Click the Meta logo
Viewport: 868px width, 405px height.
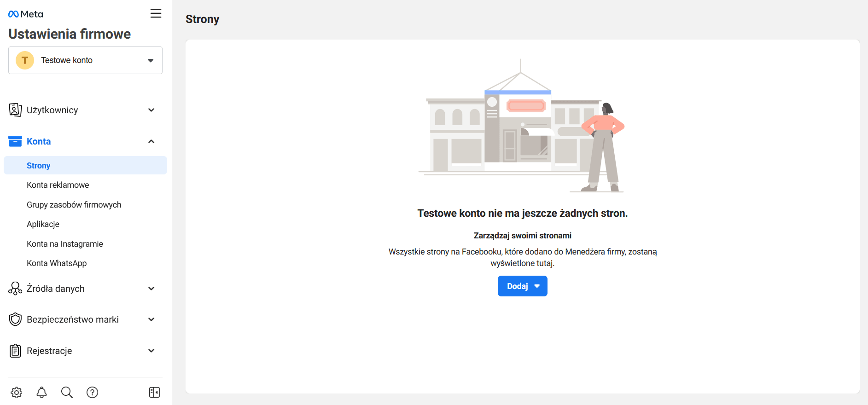pos(26,14)
